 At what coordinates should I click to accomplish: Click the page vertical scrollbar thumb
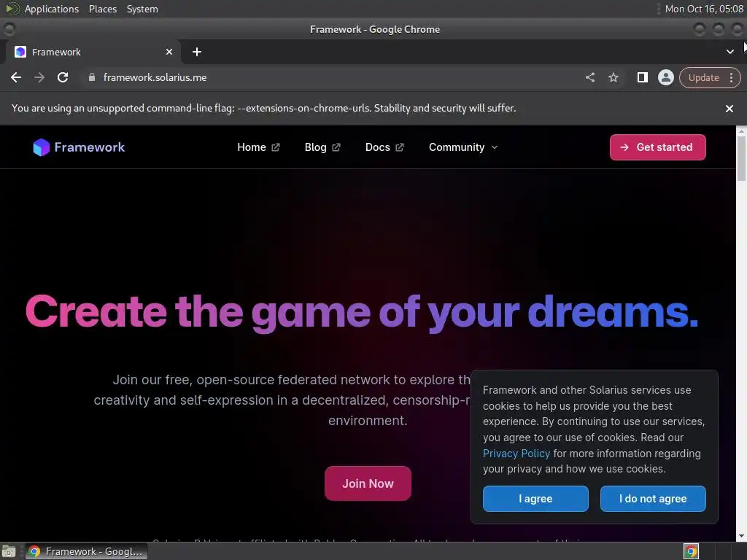click(741, 158)
